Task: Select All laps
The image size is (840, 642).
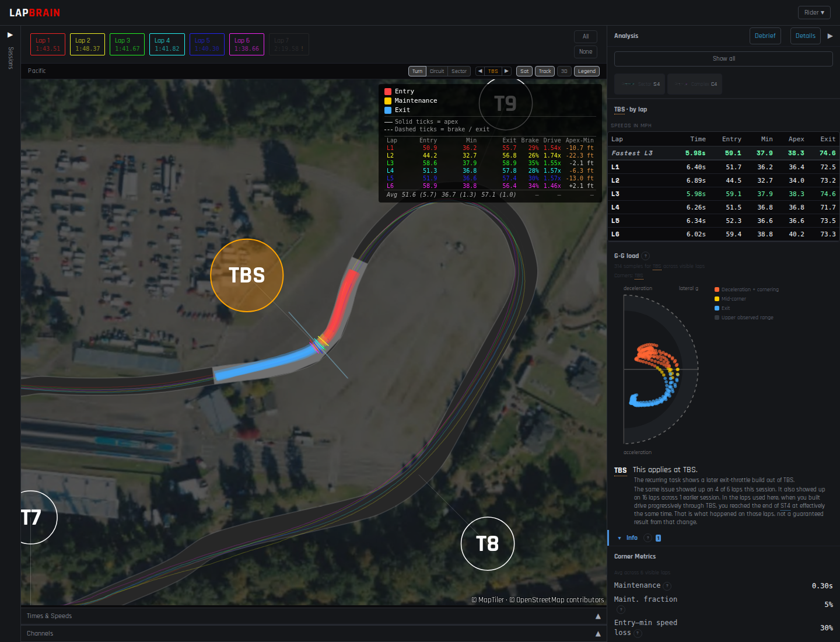Action: (x=586, y=36)
